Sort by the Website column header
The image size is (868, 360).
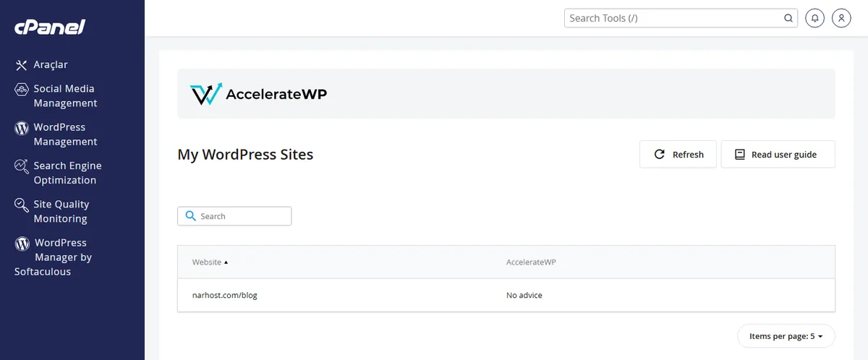[x=210, y=262]
